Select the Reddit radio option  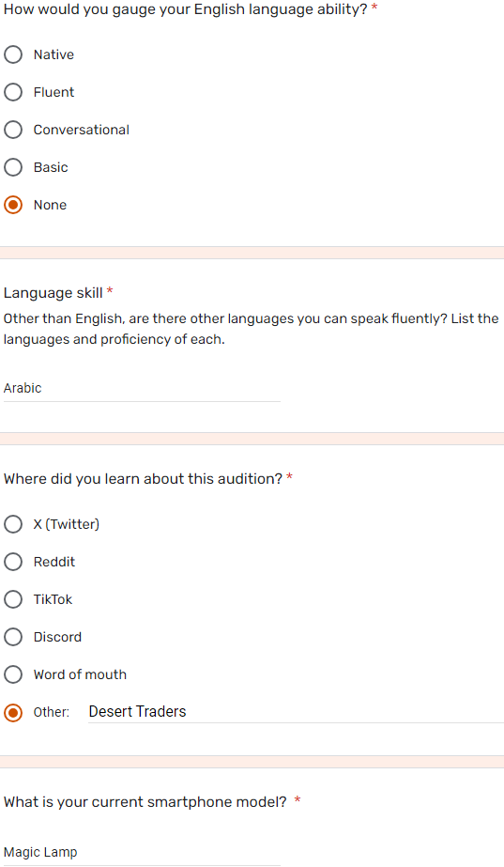(13, 562)
